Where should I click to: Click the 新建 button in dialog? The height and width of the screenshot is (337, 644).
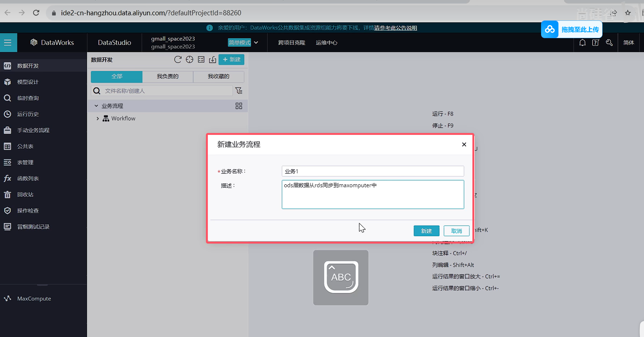pyautogui.click(x=426, y=231)
